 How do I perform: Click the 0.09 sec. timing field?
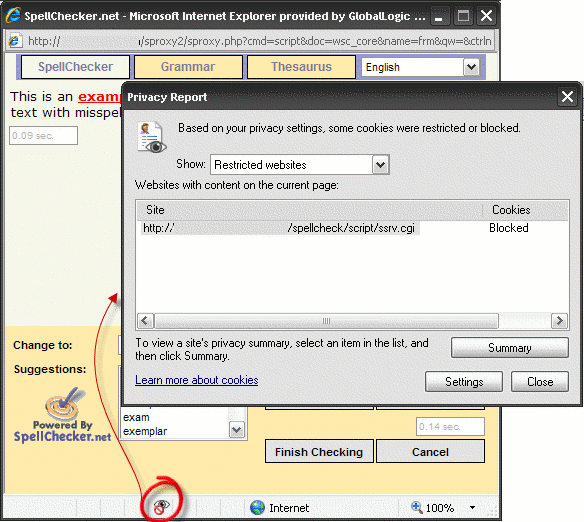43,136
